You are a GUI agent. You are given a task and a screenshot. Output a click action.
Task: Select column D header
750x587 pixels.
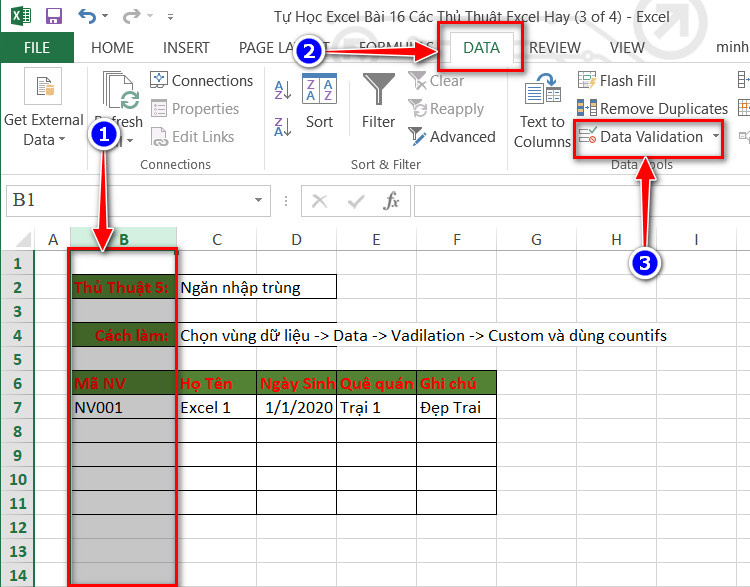[x=297, y=239]
